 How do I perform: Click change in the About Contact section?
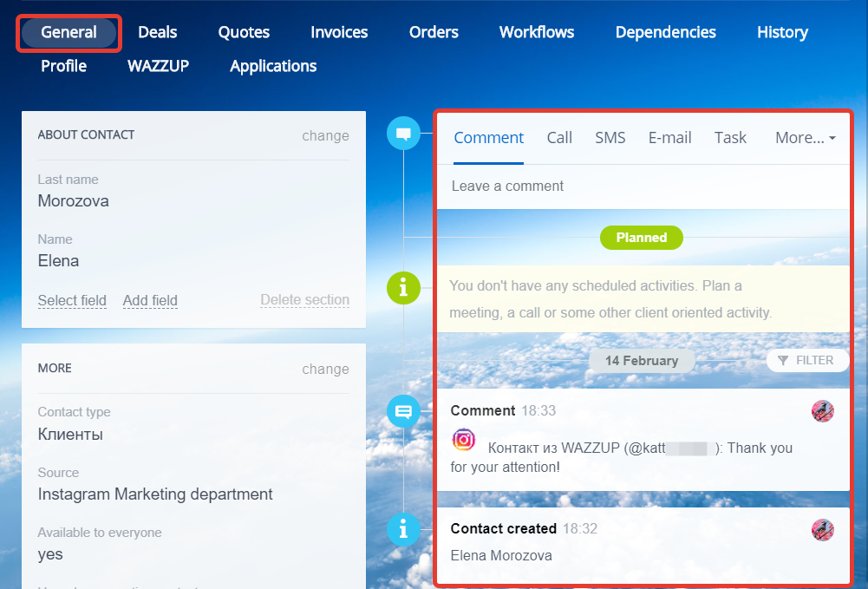(x=325, y=136)
